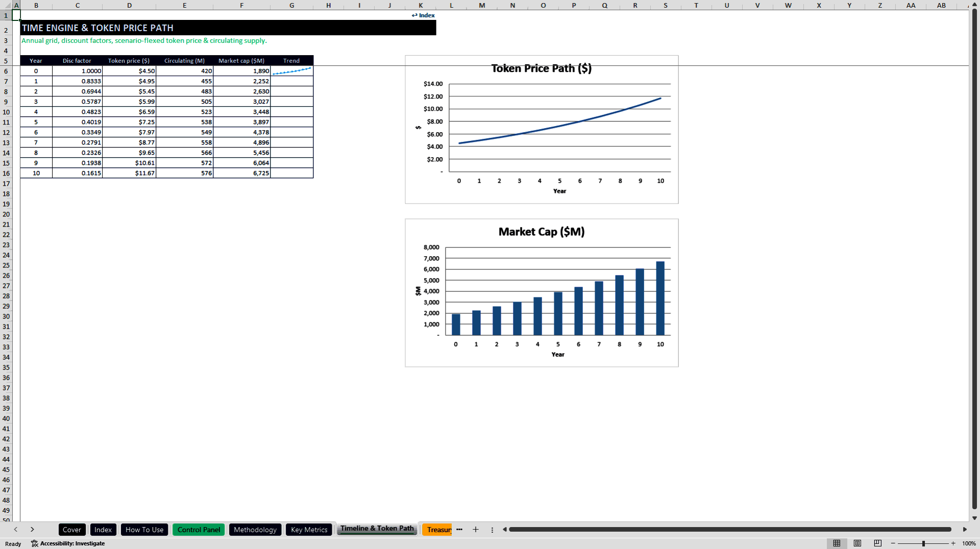Select column F header
980x549 pixels.
[x=241, y=6]
